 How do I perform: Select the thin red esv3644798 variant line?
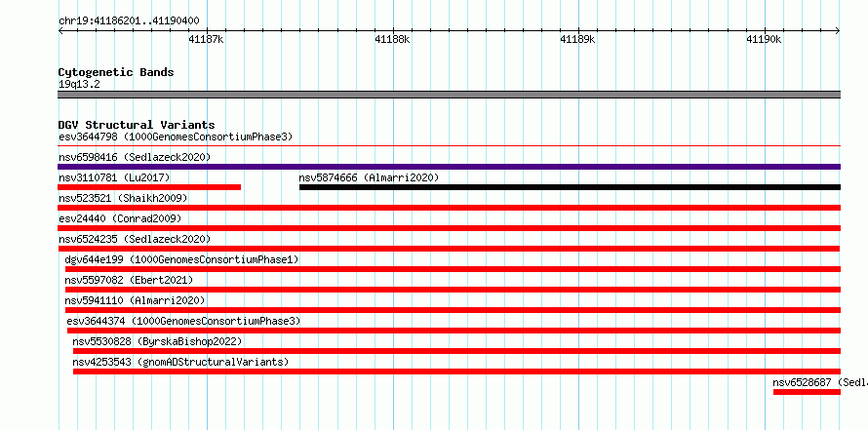[x=449, y=146]
